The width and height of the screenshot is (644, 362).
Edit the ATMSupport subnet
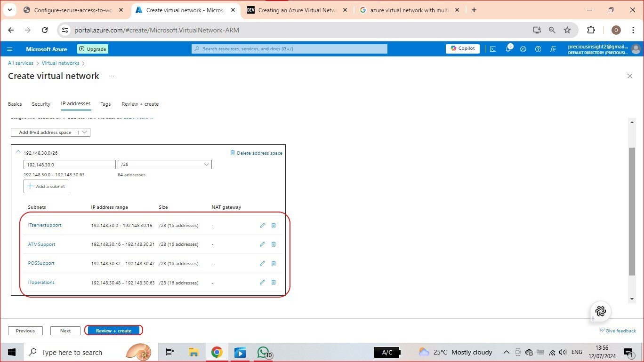[262, 244]
